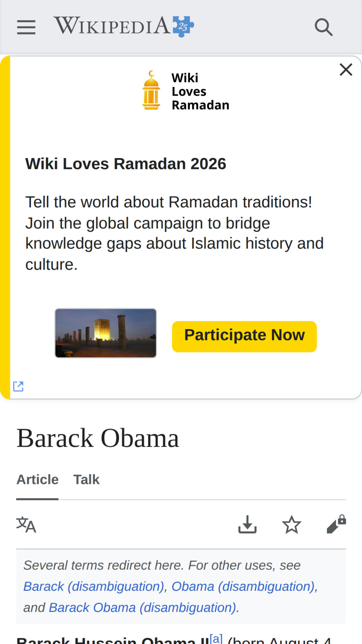Open the language selector icon

pyautogui.click(x=26, y=525)
